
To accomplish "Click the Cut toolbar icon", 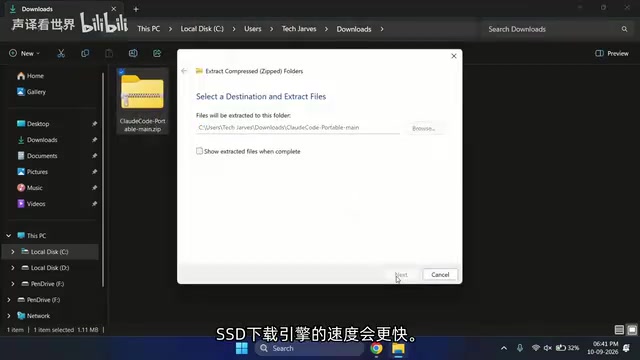I will pyautogui.click(x=61, y=53).
